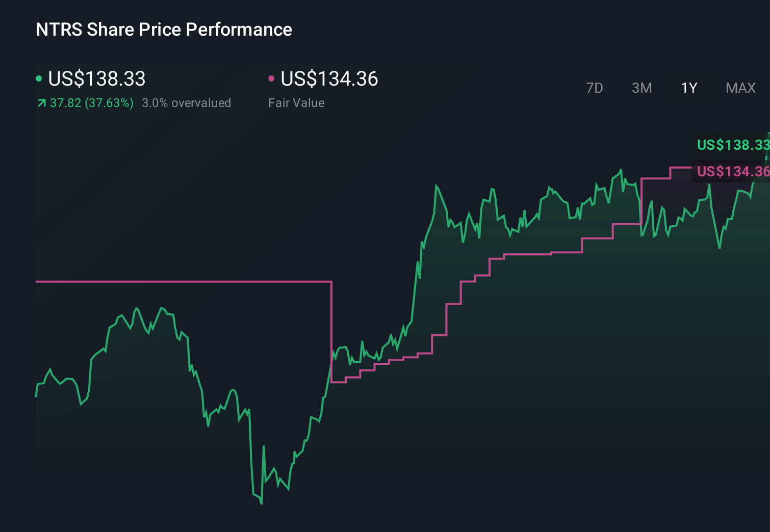Click the pink dot icon beside US$134.36
Screen dimensions: 770x532
pyautogui.click(x=272, y=78)
